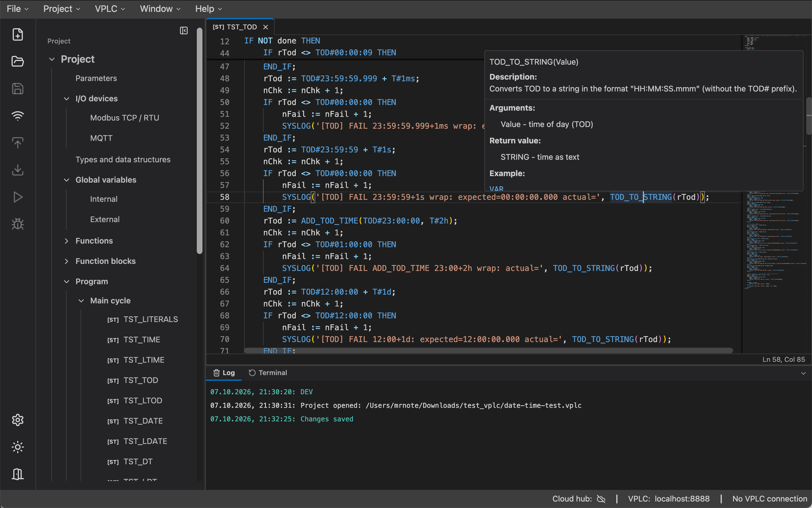This screenshot has width=812, height=508.
Task: Click the exit door icon
Action: pos(17,474)
